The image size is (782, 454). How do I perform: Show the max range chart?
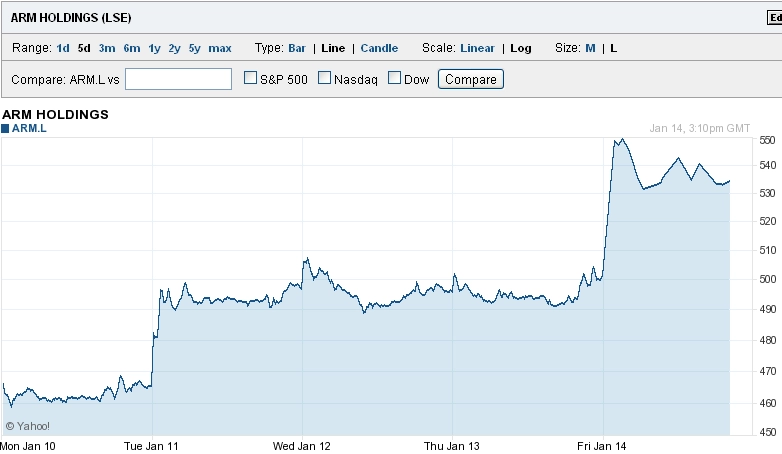pos(220,48)
